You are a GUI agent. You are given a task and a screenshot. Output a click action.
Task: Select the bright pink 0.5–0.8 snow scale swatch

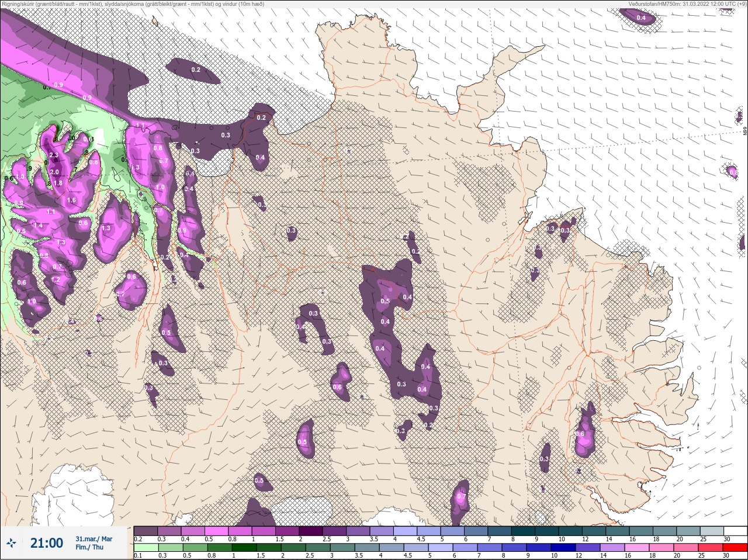(x=217, y=531)
